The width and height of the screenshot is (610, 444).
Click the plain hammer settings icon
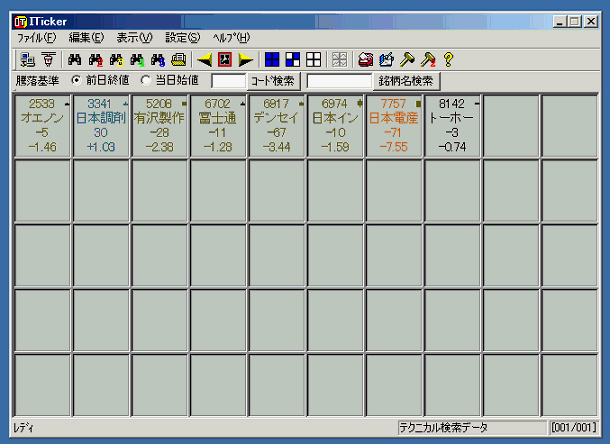click(407, 60)
